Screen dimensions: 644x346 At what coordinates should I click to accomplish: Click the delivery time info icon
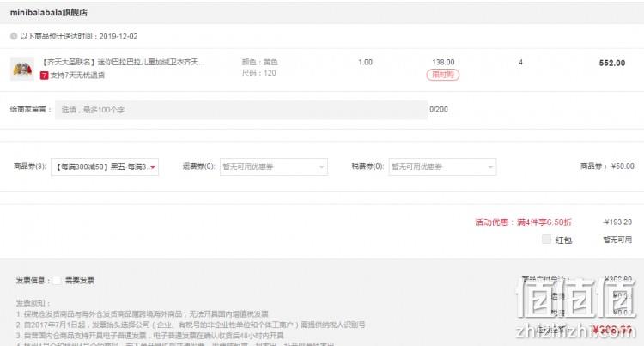tap(14, 36)
